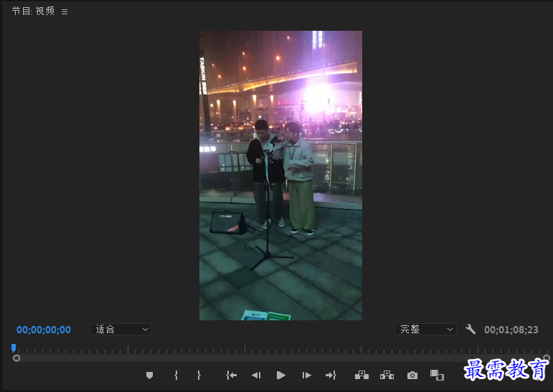Open the comparison view button
Viewport: 553px width, 392px height.
click(437, 375)
